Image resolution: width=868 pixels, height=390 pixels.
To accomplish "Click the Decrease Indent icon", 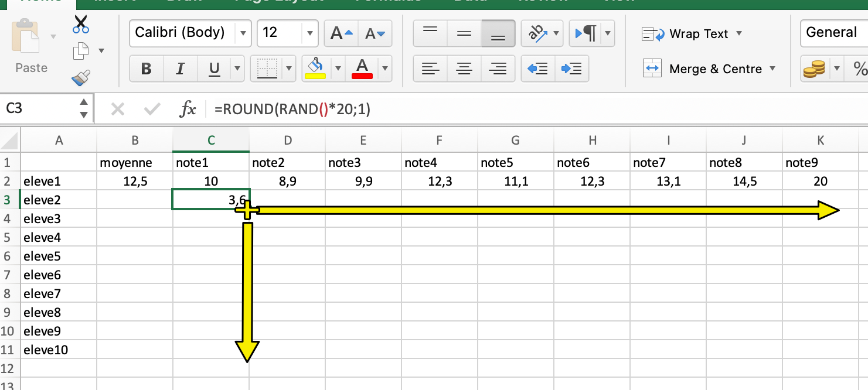I will point(537,69).
